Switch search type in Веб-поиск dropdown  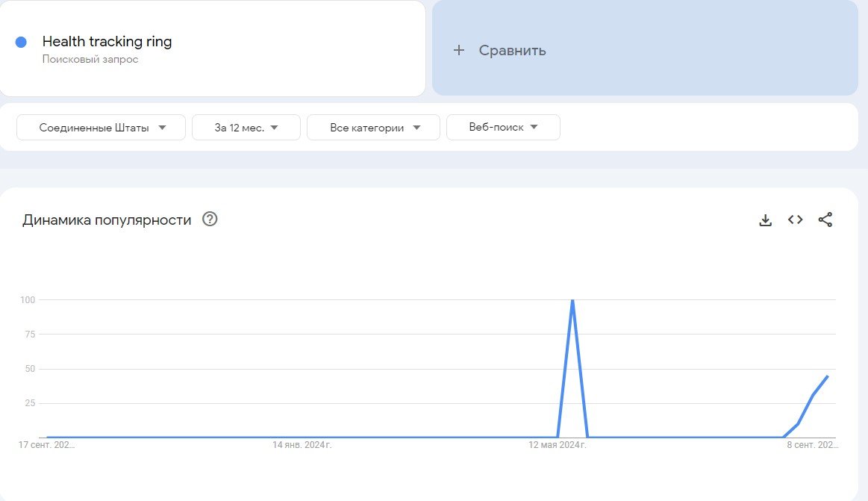coord(503,127)
